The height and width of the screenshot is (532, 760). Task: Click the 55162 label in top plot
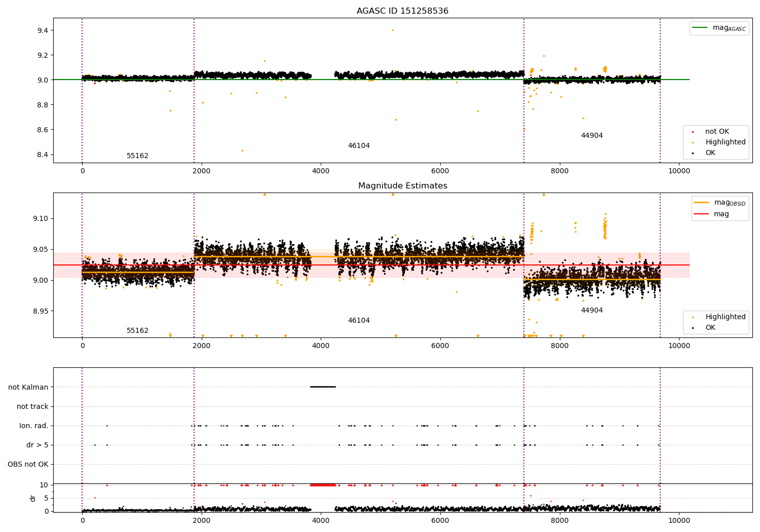(137, 156)
